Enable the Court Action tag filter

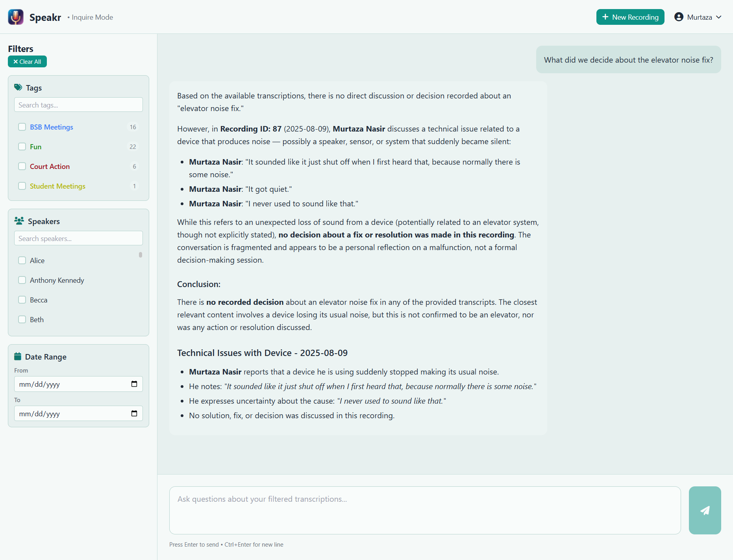pyautogui.click(x=22, y=166)
